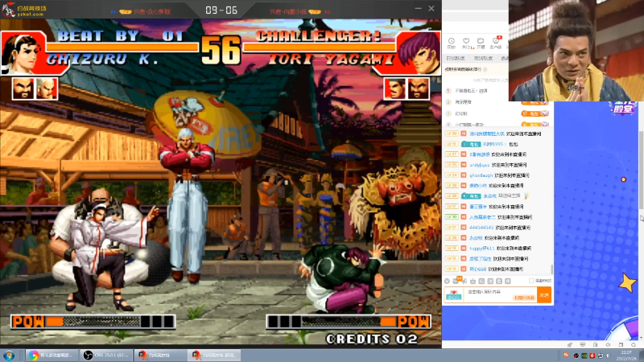This screenshot has height=362, width=644.
Task: Click the crown icon in chat toolbar
Action: (473, 281)
